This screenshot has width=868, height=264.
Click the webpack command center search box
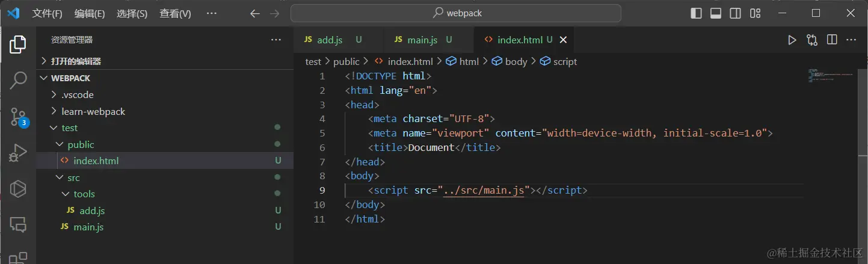(x=455, y=13)
